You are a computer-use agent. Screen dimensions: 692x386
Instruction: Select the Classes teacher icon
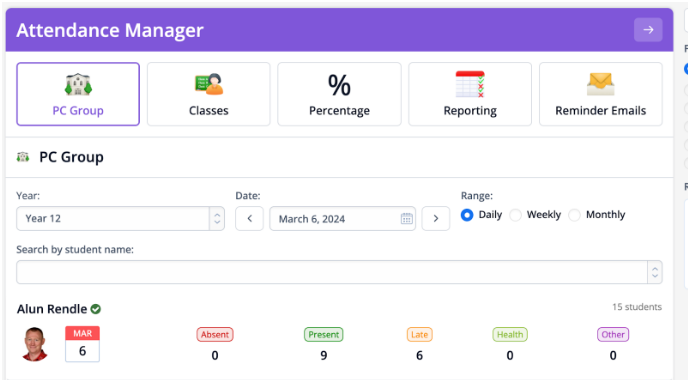[x=209, y=84]
